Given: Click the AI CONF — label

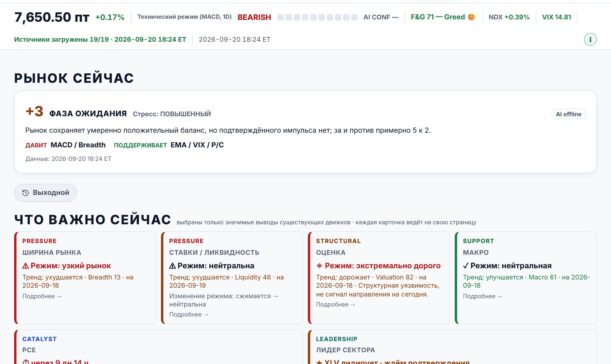Looking at the screenshot, I should [381, 17].
